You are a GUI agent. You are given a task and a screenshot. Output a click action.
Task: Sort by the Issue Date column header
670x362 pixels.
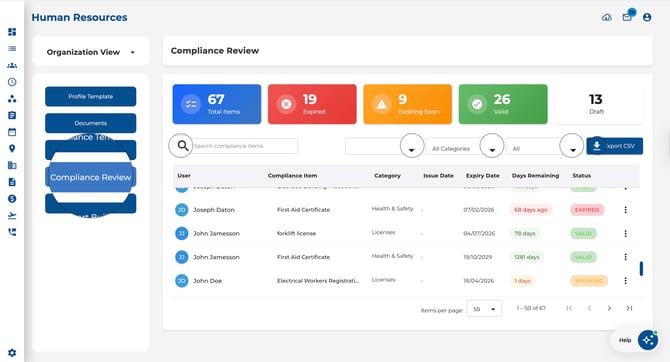(x=438, y=176)
